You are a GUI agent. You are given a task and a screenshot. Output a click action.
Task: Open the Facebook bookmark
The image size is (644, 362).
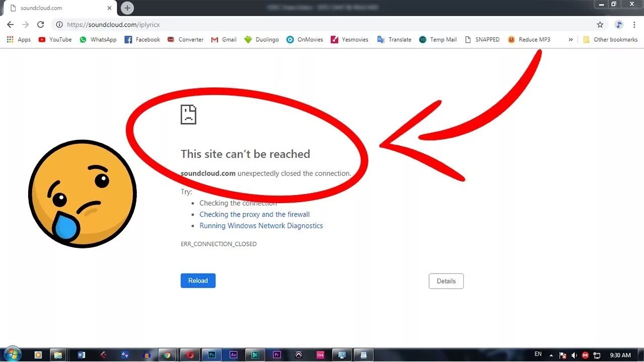[x=142, y=40]
